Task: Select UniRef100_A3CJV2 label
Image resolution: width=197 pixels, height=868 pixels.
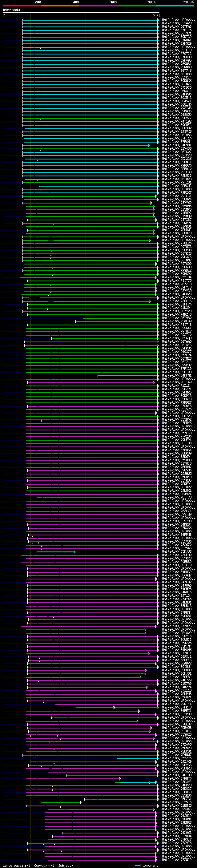Action: 176,782
